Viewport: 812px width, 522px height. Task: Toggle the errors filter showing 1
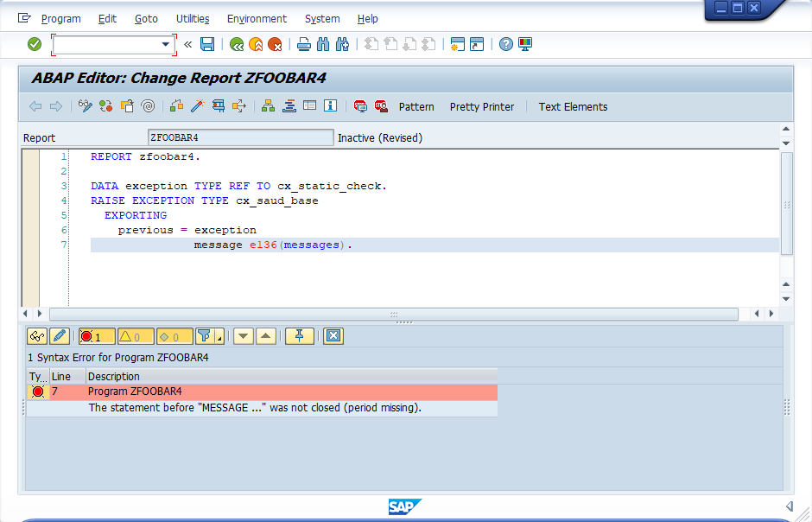(x=97, y=336)
